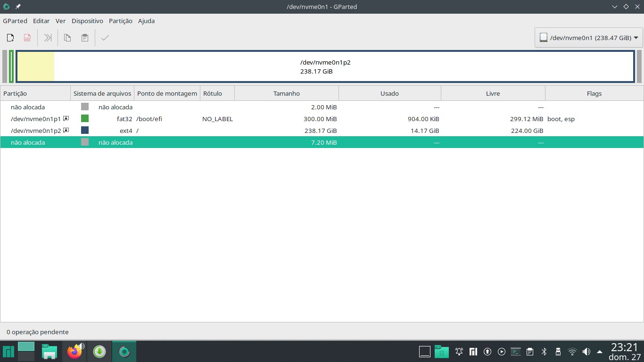This screenshot has height=362, width=644.
Task: Open the clipboard tray icon
Action: pos(530,352)
